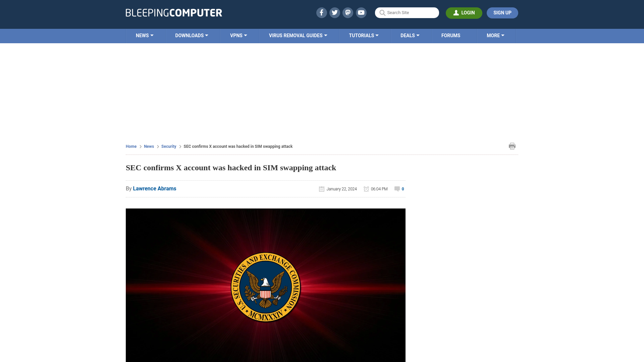Click the Security breadcrumb link

168,146
